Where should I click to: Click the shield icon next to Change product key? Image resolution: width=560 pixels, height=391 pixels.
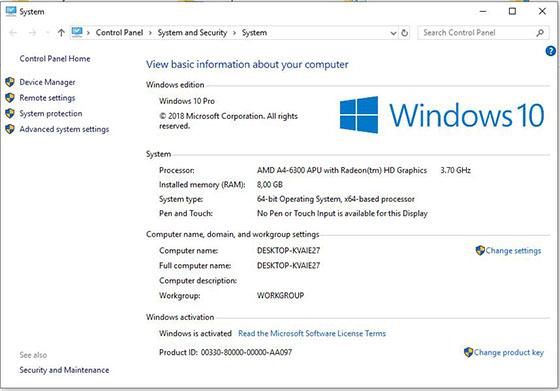(x=468, y=352)
